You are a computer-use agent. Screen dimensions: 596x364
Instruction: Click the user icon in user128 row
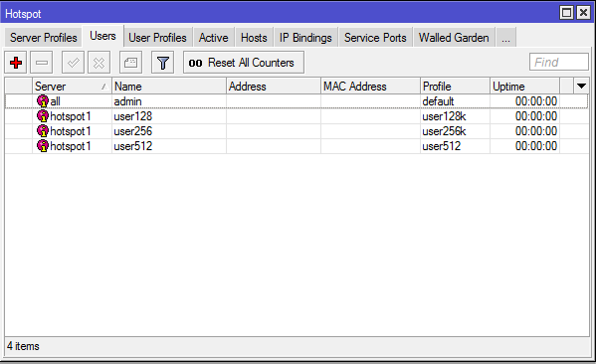click(43, 116)
